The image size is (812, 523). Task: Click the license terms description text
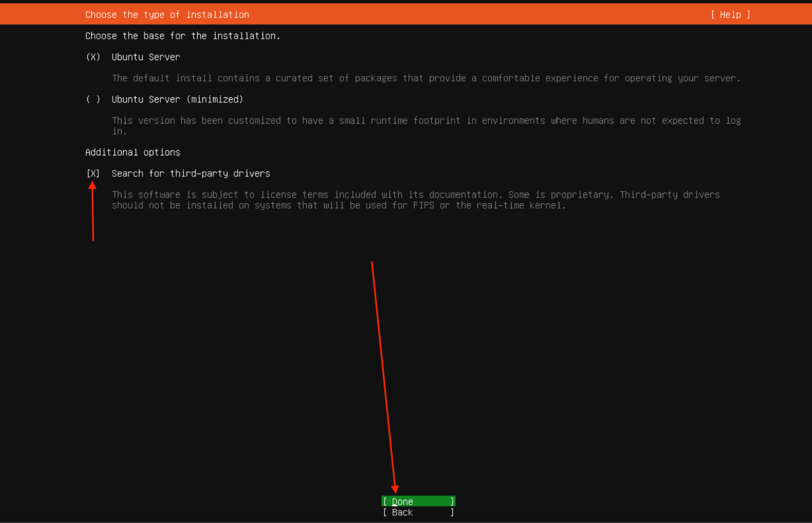pyautogui.click(x=416, y=195)
